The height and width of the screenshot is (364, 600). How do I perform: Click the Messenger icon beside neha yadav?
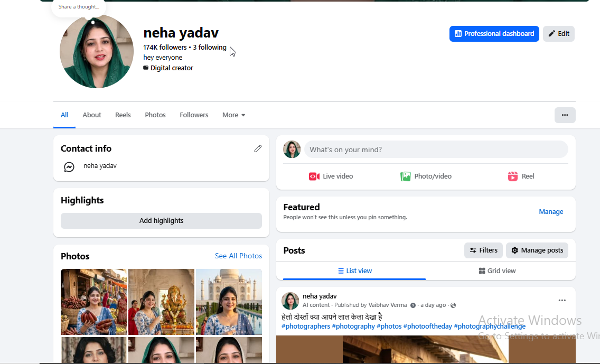point(69,167)
